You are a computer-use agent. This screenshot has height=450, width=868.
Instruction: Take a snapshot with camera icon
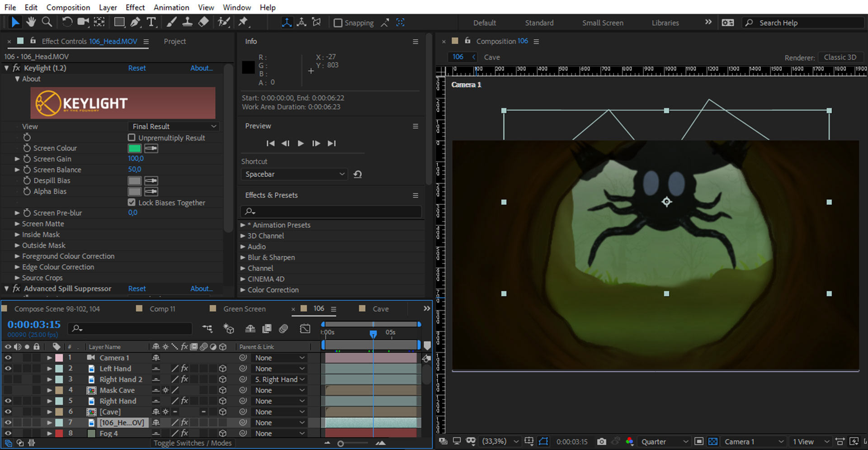(x=601, y=441)
